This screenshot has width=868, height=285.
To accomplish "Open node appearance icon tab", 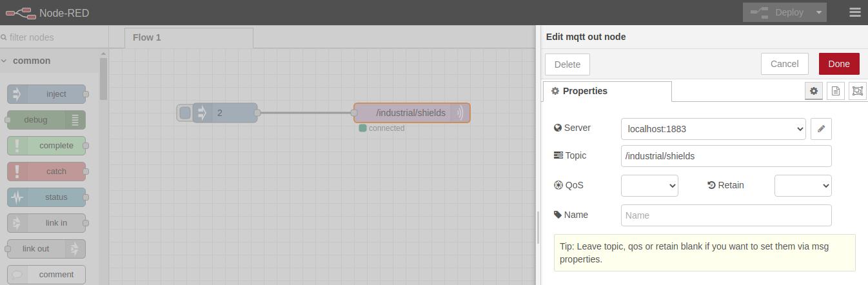I will click(x=858, y=91).
